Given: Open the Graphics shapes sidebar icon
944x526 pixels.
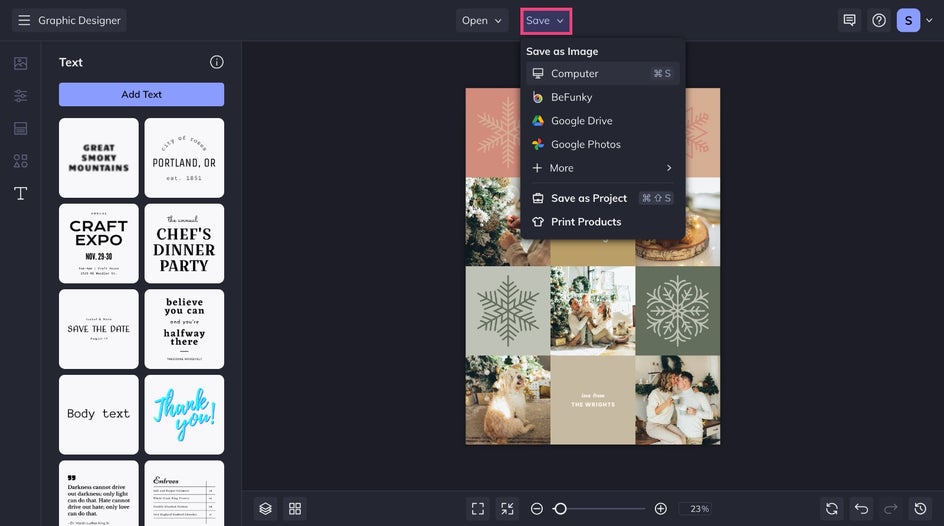Looking at the screenshot, I should pyautogui.click(x=20, y=161).
